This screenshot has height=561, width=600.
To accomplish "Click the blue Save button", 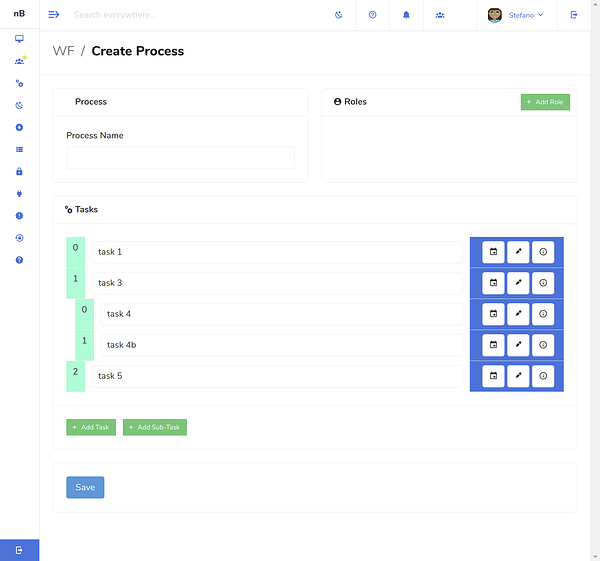I will point(85,487).
